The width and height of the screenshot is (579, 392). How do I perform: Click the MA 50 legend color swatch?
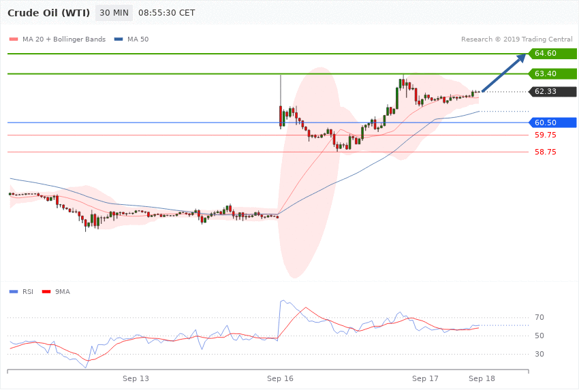tap(119, 39)
